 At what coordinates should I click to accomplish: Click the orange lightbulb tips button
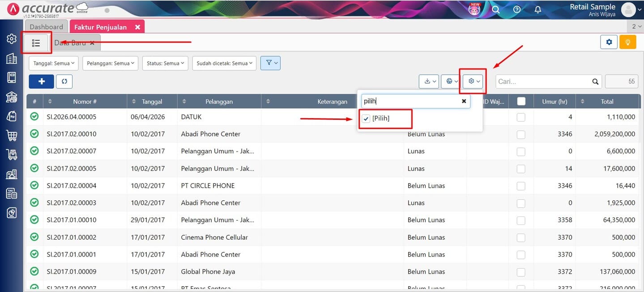click(x=627, y=42)
